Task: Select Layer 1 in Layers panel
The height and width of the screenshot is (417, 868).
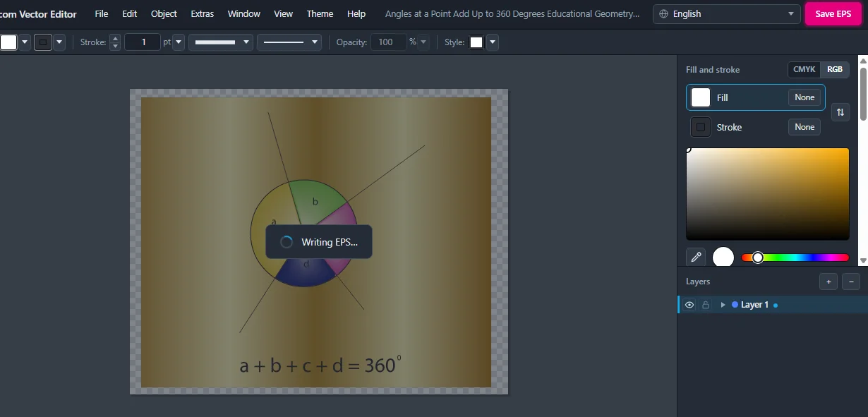Action: 773,305
